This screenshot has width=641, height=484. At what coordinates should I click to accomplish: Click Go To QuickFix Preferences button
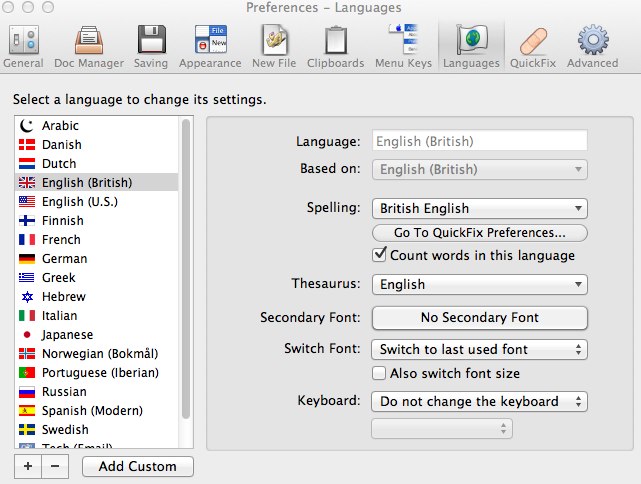point(480,233)
